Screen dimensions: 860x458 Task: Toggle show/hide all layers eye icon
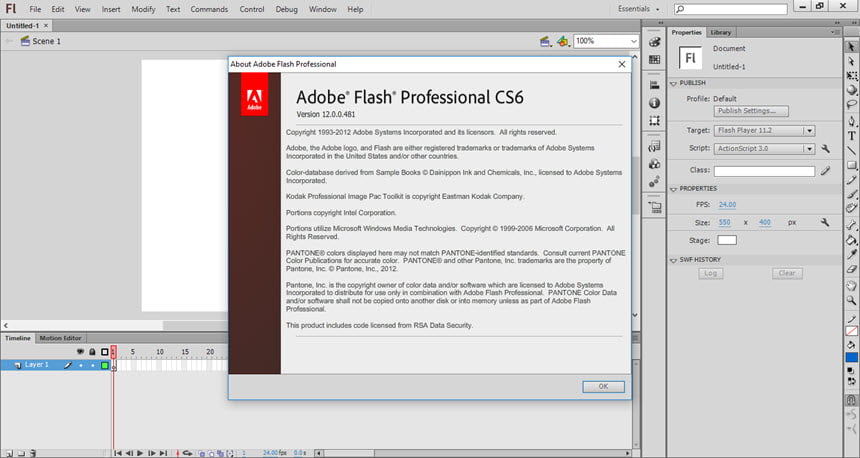80,352
